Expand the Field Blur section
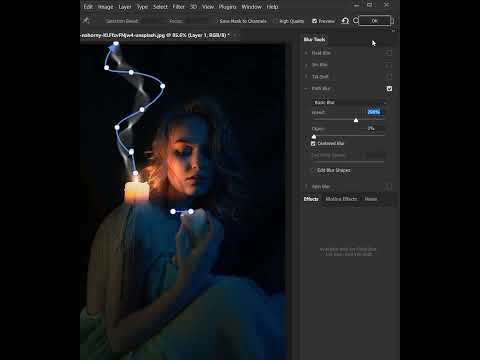Screen dimensions: 480x360 click(306, 53)
